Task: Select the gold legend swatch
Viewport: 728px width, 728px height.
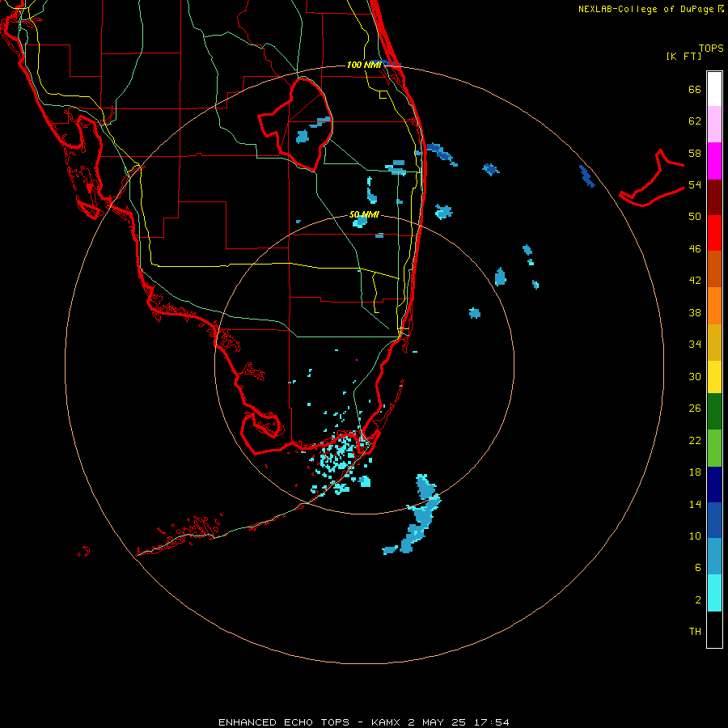Action: pos(714,342)
